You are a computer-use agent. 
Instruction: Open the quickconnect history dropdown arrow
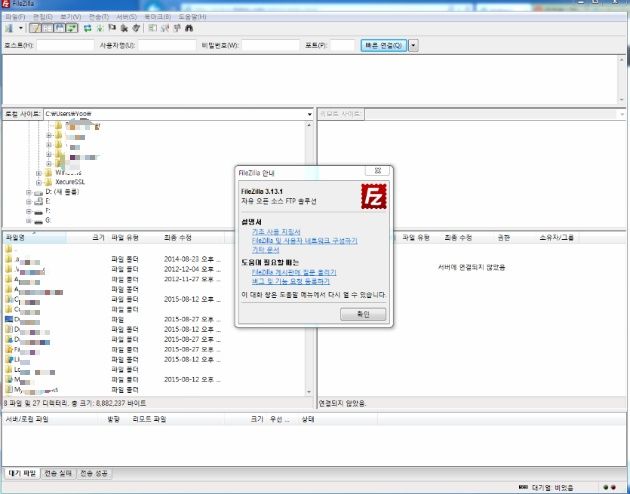(x=413, y=45)
